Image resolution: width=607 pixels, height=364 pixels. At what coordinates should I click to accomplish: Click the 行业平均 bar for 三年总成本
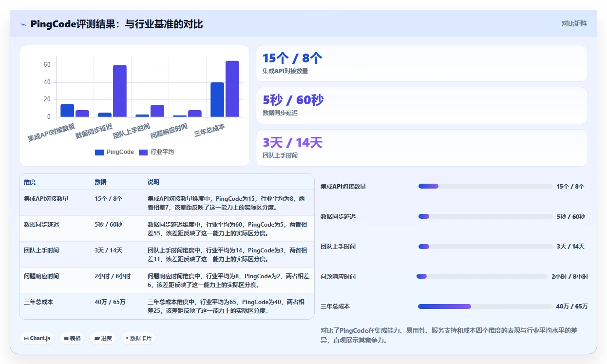pos(232,89)
